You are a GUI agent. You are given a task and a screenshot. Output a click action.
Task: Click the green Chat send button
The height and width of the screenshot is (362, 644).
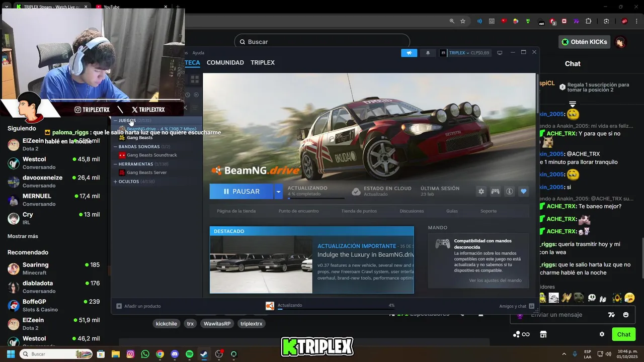click(x=624, y=334)
